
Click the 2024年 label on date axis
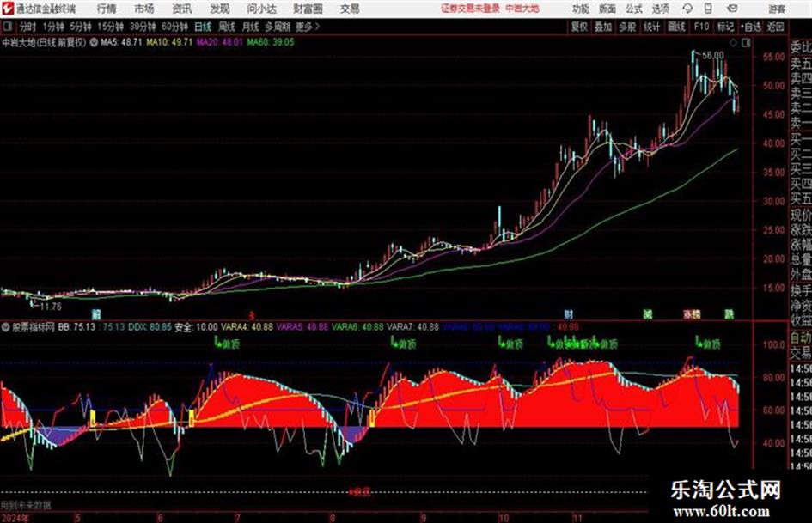[x=15, y=518]
